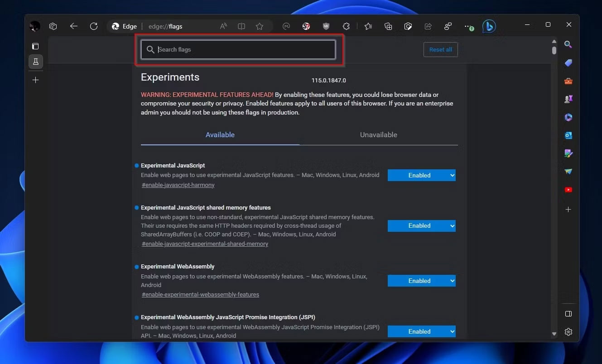Open the Extensions puzzle icon

(347, 27)
